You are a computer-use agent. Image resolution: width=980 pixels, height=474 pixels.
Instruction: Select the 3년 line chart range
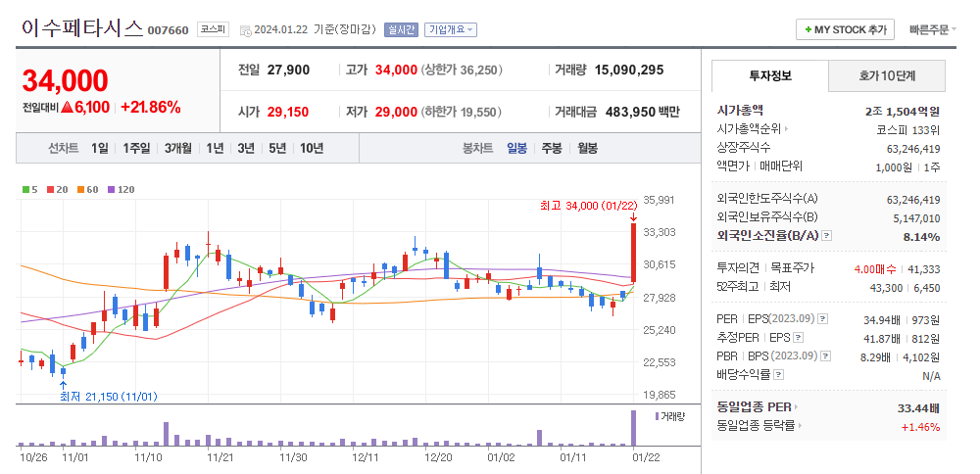tap(246, 149)
